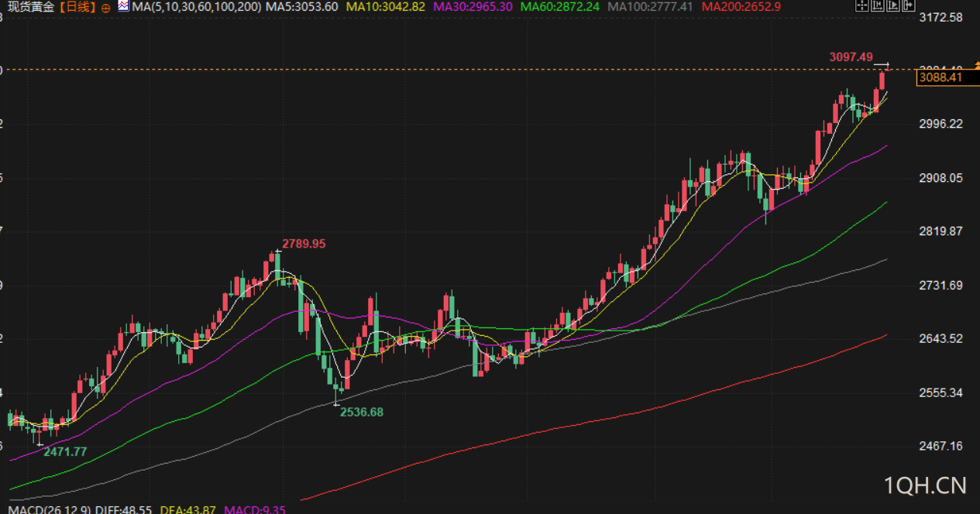The height and width of the screenshot is (514, 980).
Task: Click the current price tag 3088.41
Action: [x=940, y=77]
